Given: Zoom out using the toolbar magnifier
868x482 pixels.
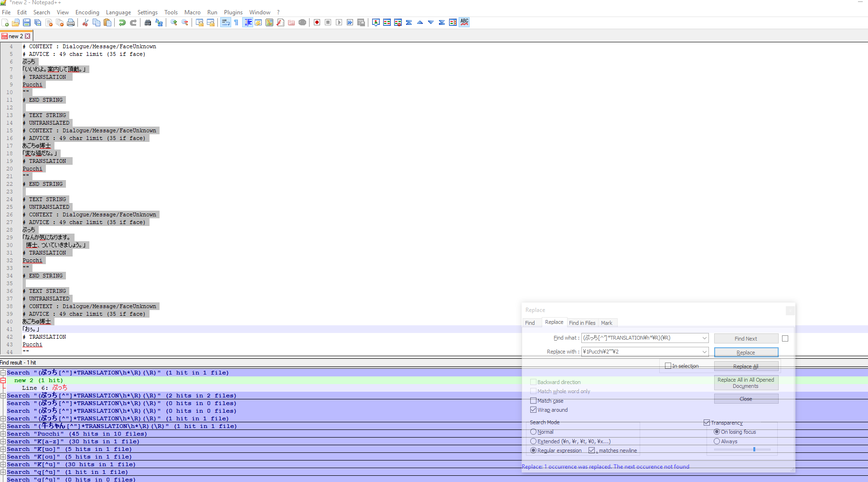Looking at the screenshot, I should coord(185,22).
